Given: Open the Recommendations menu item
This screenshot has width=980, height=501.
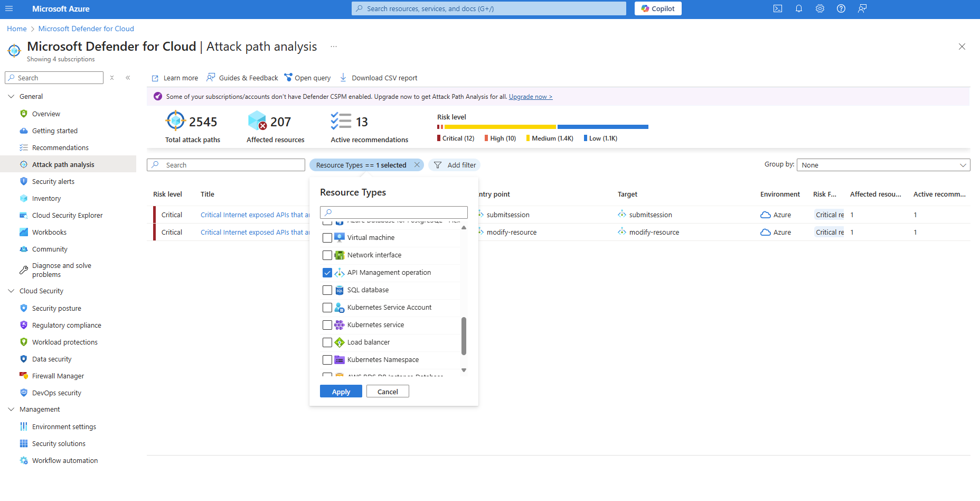Looking at the screenshot, I should tap(60, 147).
